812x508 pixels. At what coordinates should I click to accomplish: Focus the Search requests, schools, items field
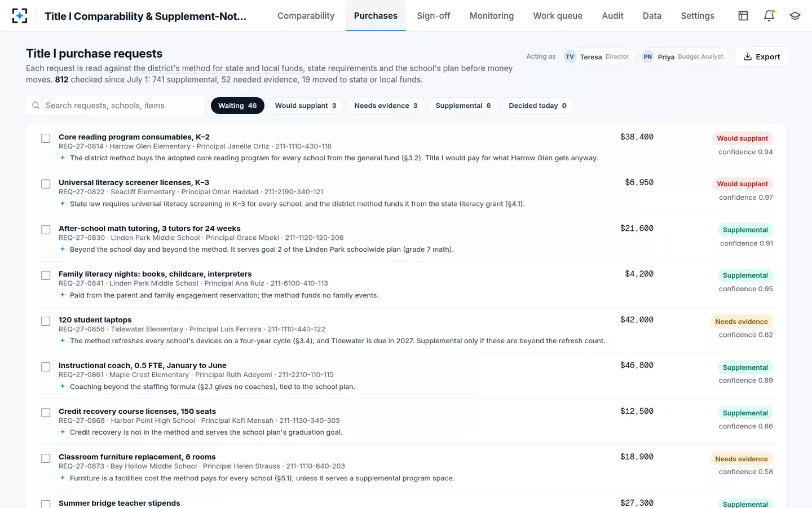click(x=115, y=106)
